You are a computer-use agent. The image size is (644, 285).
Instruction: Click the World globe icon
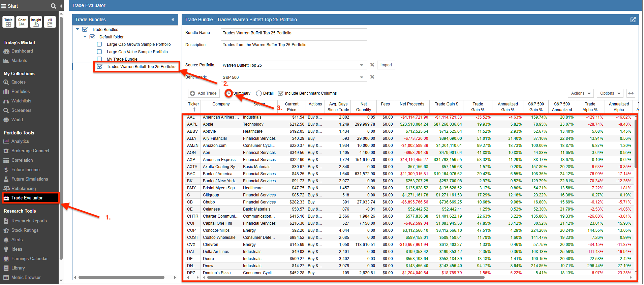pyautogui.click(x=6, y=120)
